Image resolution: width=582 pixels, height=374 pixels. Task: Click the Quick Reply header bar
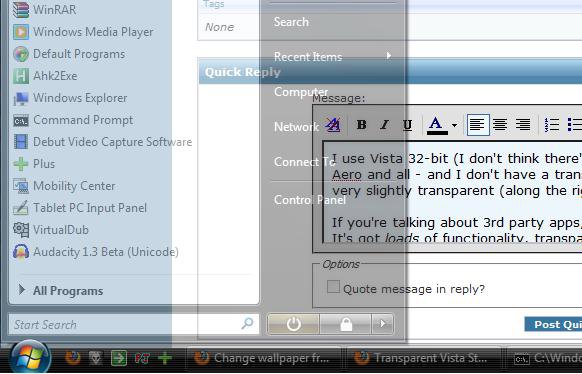tap(390, 72)
